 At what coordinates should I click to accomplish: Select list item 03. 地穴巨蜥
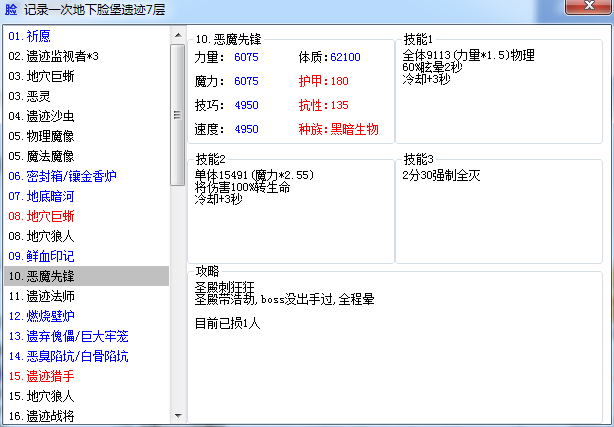87,76
